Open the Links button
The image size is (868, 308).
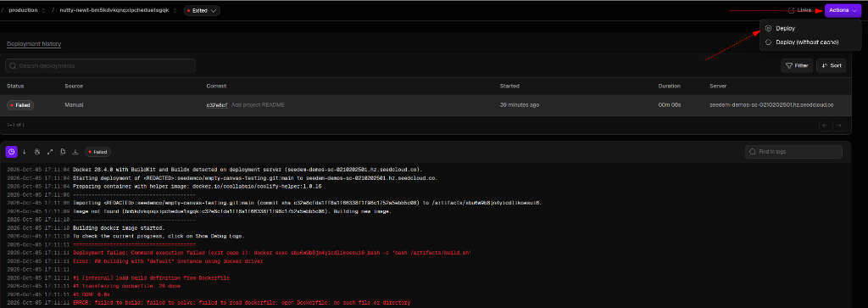tap(799, 10)
